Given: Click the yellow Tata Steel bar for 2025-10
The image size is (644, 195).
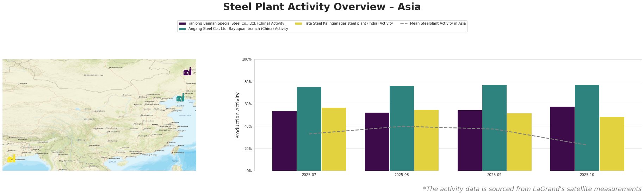Looking at the screenshot, I should click(612, 144).
